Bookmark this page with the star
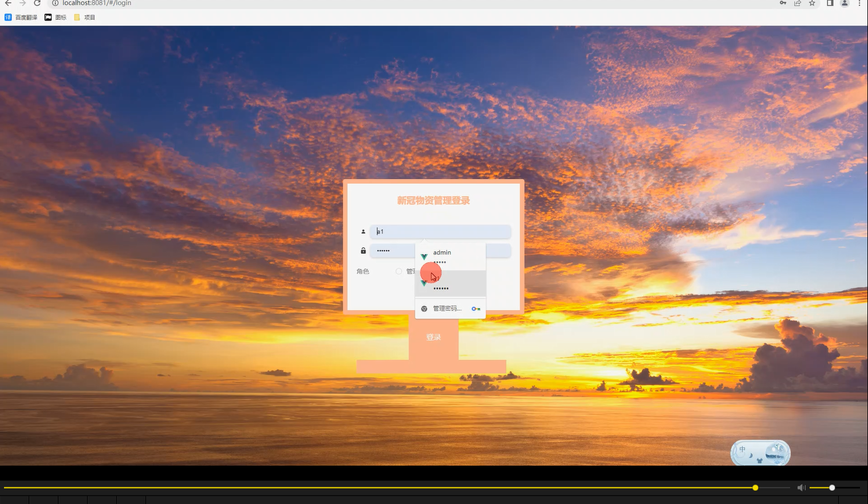The image size is (868, 504). (812, 3)
